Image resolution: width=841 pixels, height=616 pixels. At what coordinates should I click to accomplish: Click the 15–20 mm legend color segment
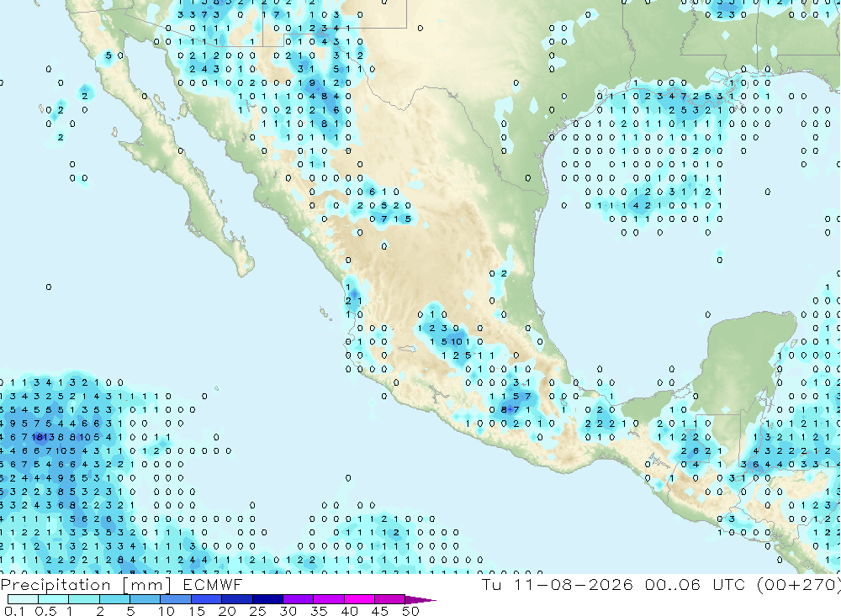click(207, 599)
